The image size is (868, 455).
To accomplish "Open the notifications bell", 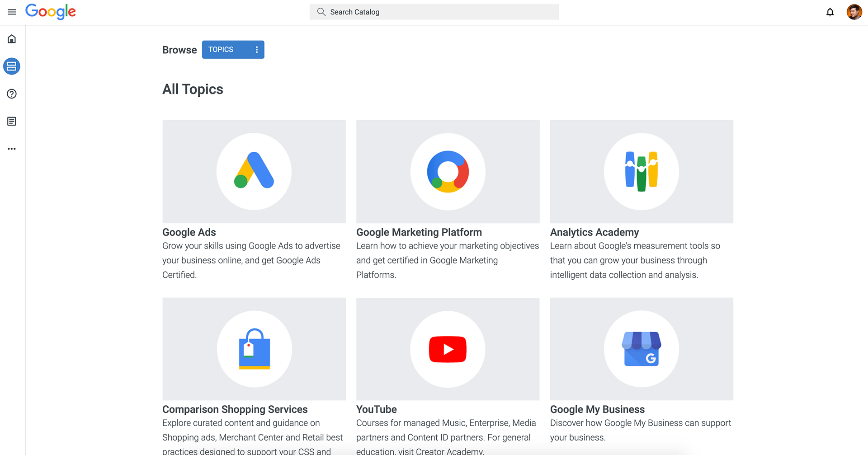I will (x=830, y=12).
